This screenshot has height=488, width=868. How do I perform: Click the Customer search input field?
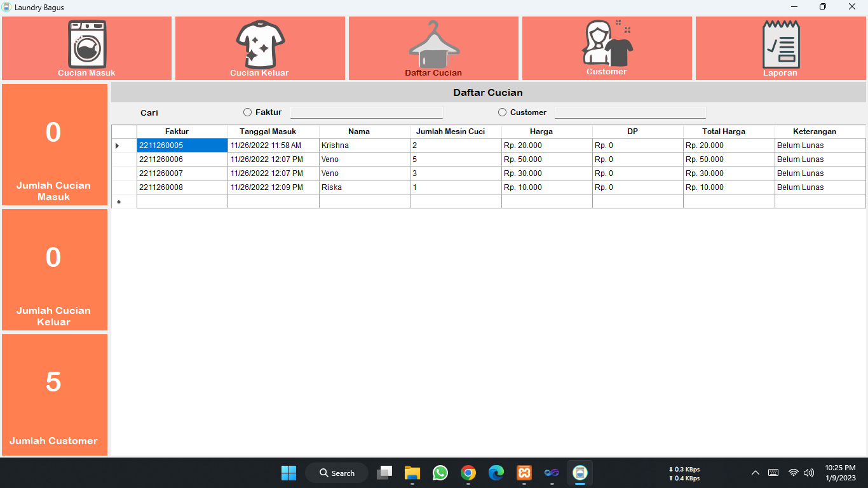tap(630, 112)
